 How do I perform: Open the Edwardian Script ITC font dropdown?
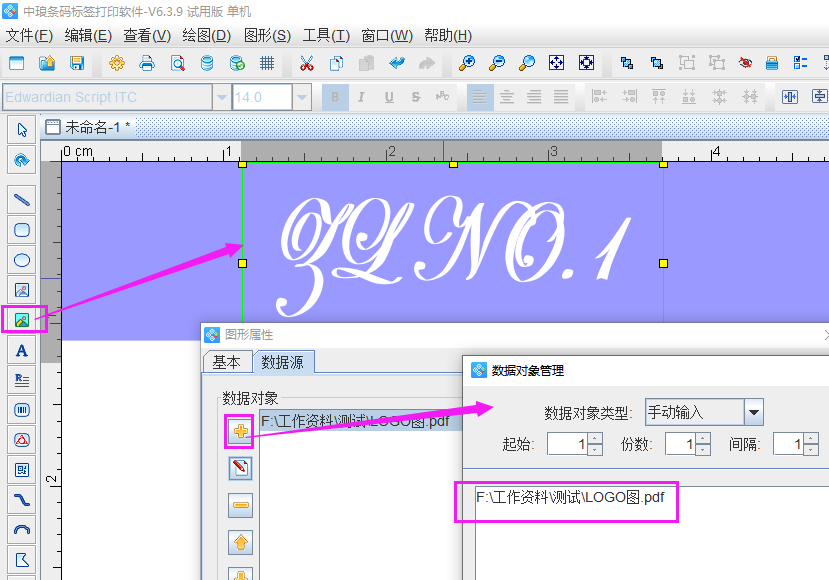[x=220, y=97]
